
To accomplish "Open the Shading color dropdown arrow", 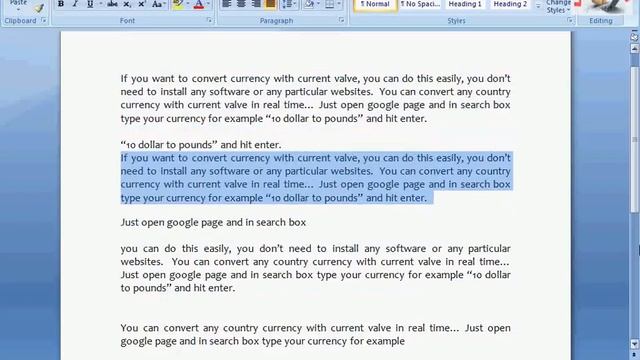I will pos(318,4).
